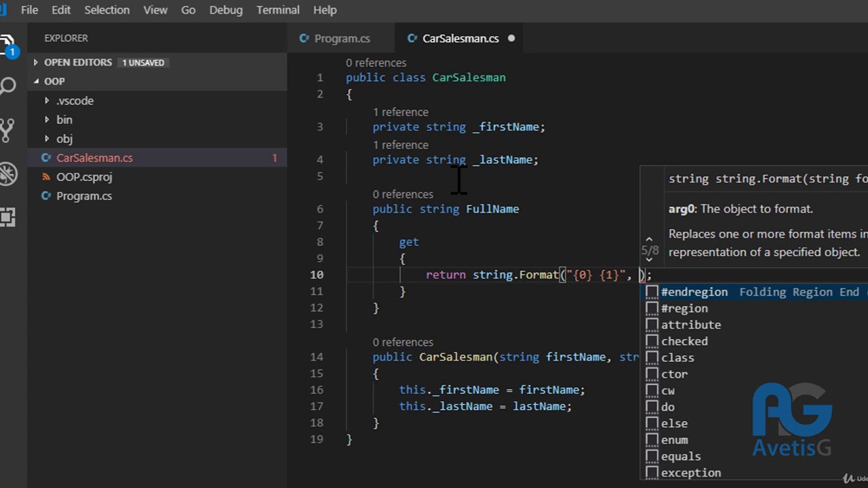868x488 pixels.
Task: Click "1 reference" above _firstName field
Action: 401,113
